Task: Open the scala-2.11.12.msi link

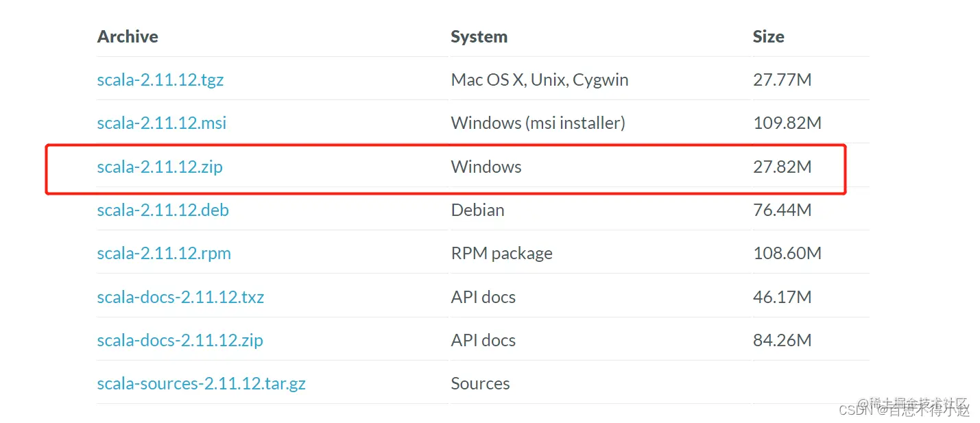Action: 162,123
